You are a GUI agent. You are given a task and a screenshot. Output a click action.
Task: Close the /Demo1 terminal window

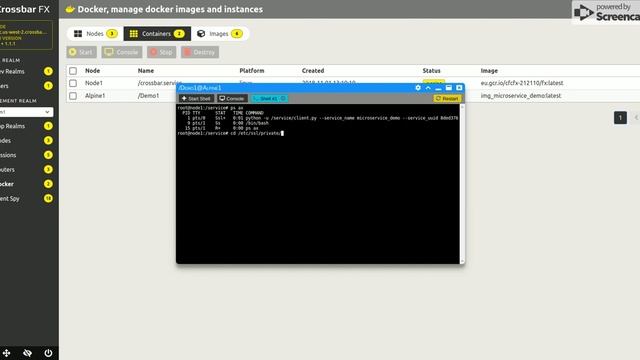pos(459,88)
